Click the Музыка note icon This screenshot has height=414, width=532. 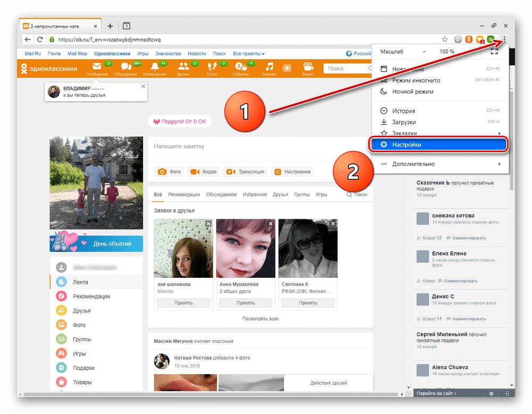(270, 67)
